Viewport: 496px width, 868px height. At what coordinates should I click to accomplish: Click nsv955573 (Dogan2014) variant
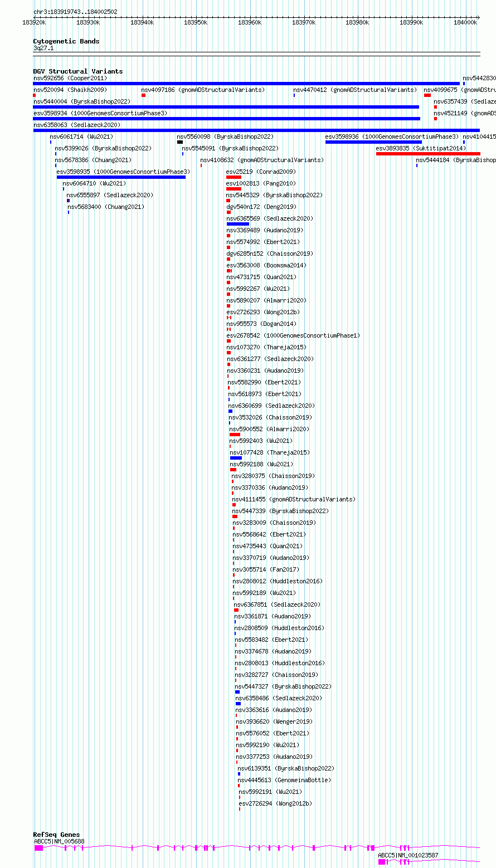[261, 324]
